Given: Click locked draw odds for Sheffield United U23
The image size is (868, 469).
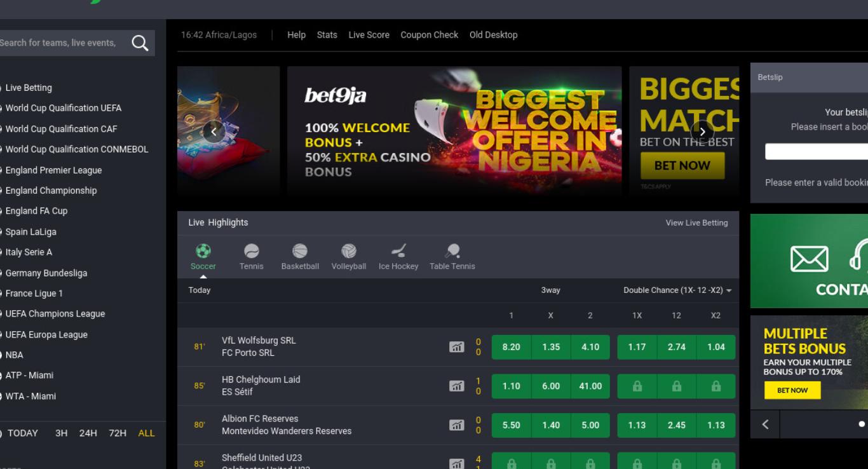Looking at the screenshot, I should (550, 461).
